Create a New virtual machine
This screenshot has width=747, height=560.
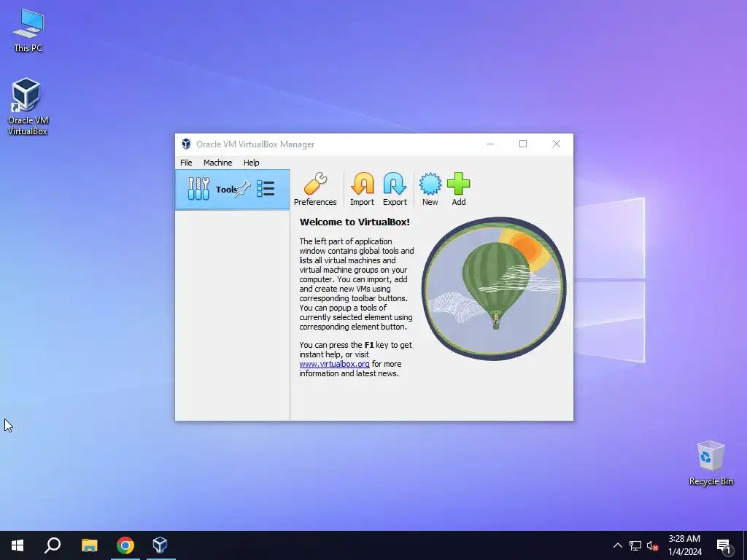click(x=430, y=189)
